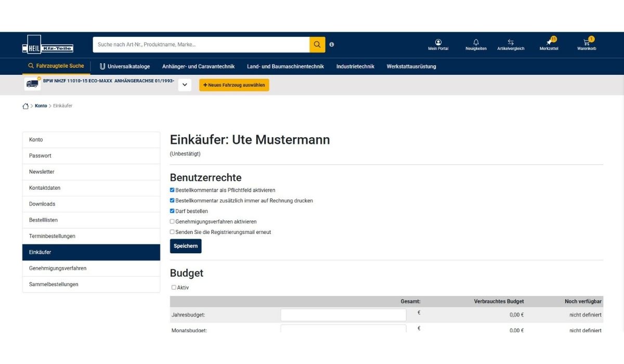This screenshot has width=624, height=364.
Task: Click the orange search magnifier button
Action: coord(317,45)
